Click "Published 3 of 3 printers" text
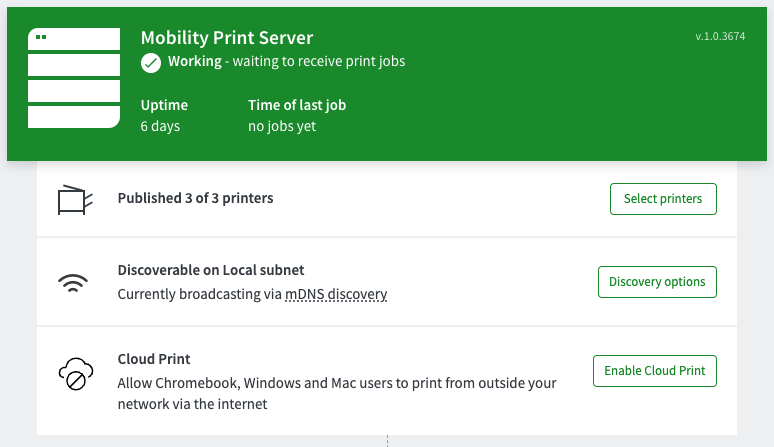This screenshot has height=447, width=774. click(x=195, y=198)
